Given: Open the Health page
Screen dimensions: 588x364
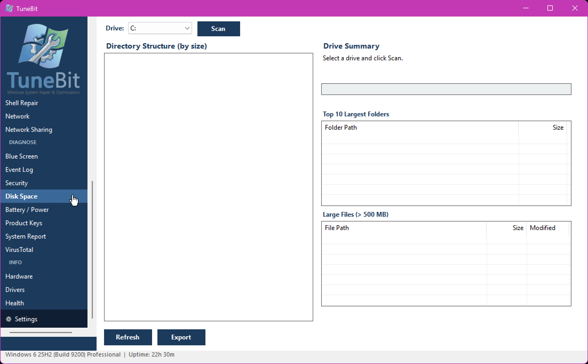Looking at the screenshot, I should point(44,303).
